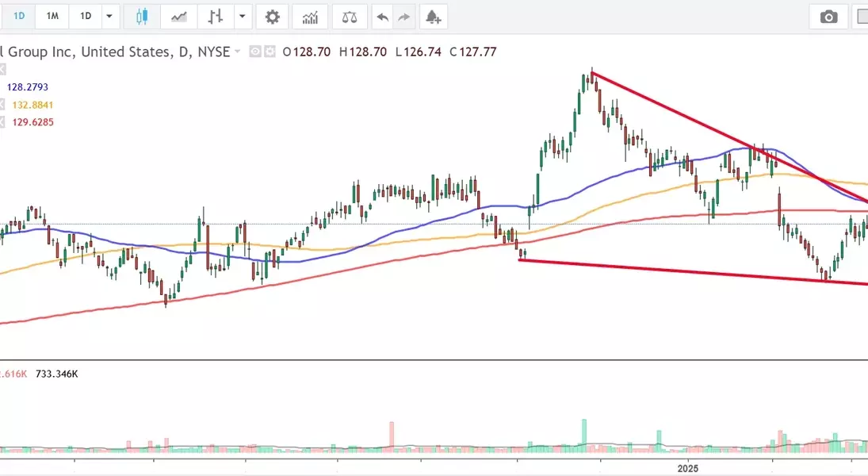868x476 pixels.
Task: Click the 1D interval button beside 1M
Action: 86,17
